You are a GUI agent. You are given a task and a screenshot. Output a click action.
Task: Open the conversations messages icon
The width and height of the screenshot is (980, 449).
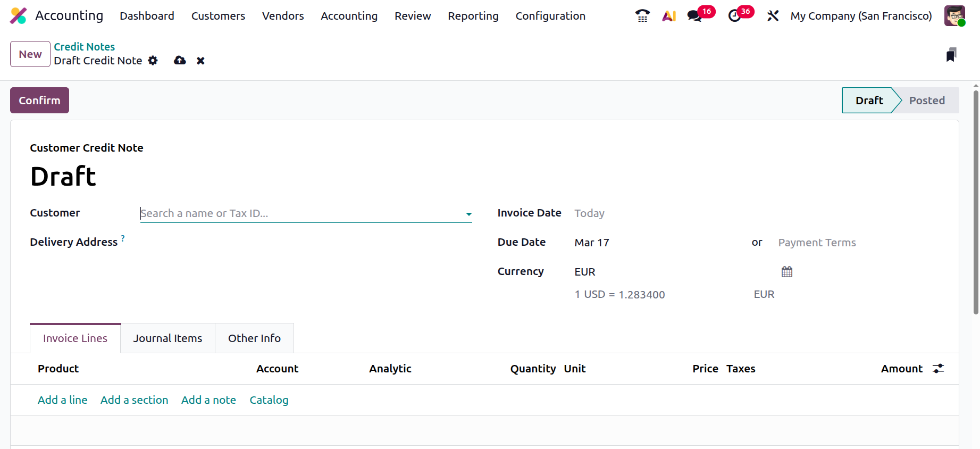(694, 16)
